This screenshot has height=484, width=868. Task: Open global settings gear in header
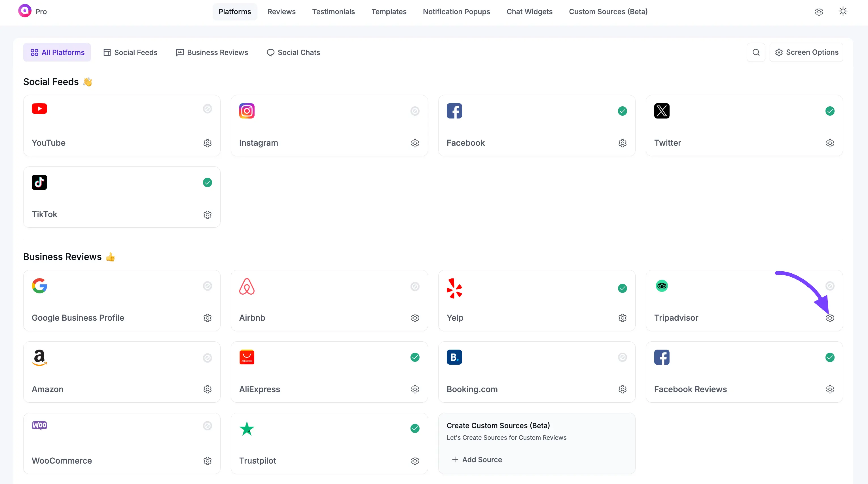(x=819, y=11)
